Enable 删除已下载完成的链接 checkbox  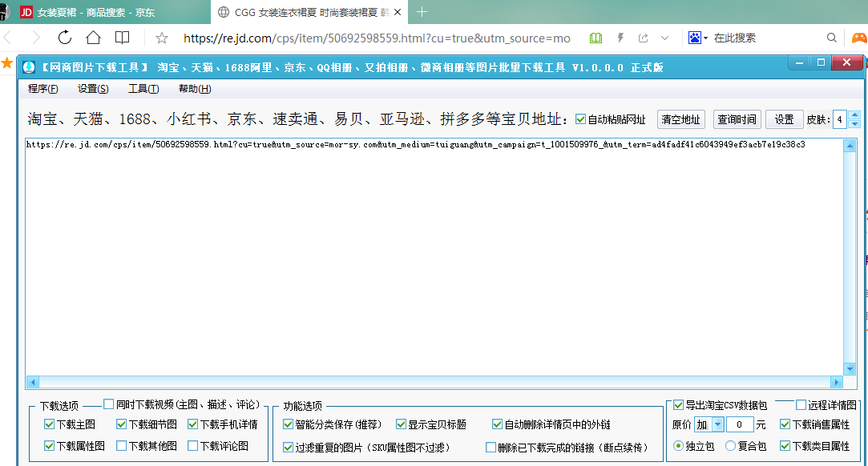491,448
